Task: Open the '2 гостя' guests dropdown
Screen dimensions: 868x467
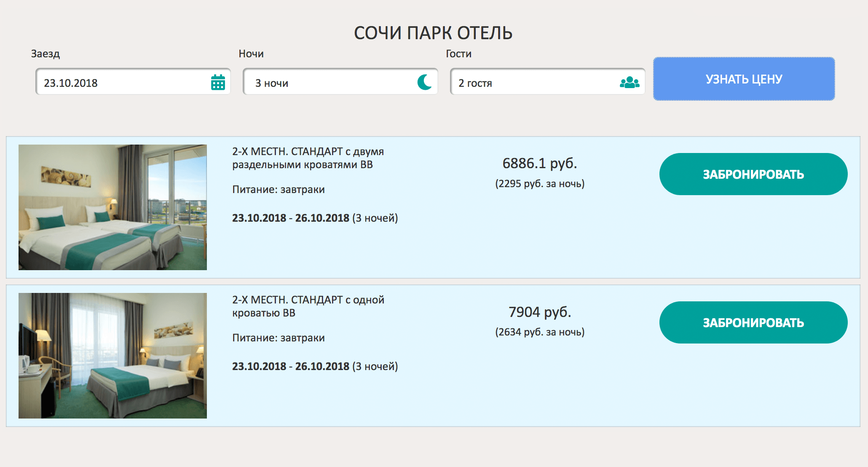Action: (548, 82)
